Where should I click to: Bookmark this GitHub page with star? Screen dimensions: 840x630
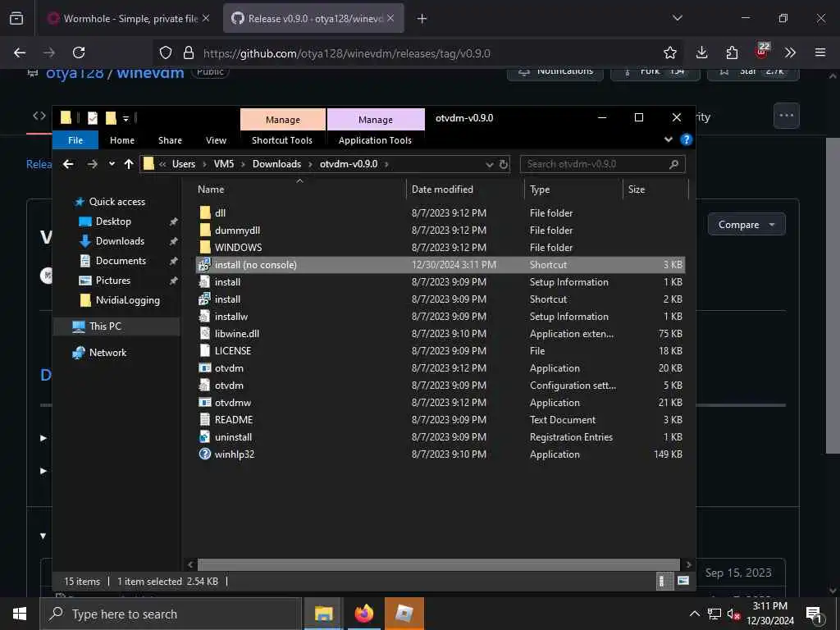point(669,52)
